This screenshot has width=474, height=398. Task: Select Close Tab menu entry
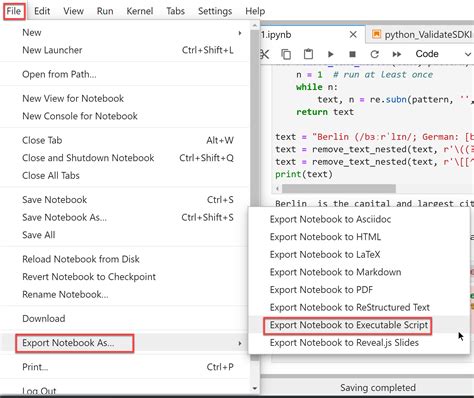click(125, 140)
